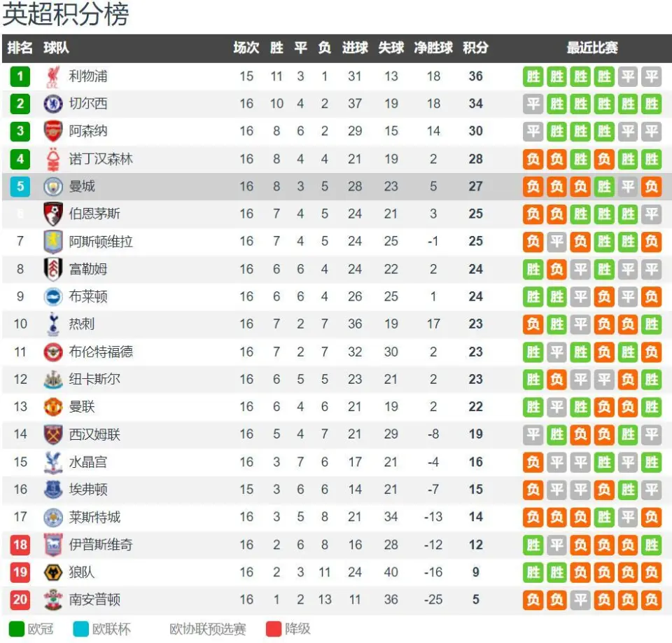Click the Liverpool club crest
The width and height of the screenshot is (672, 643).
tap(53, 77)
